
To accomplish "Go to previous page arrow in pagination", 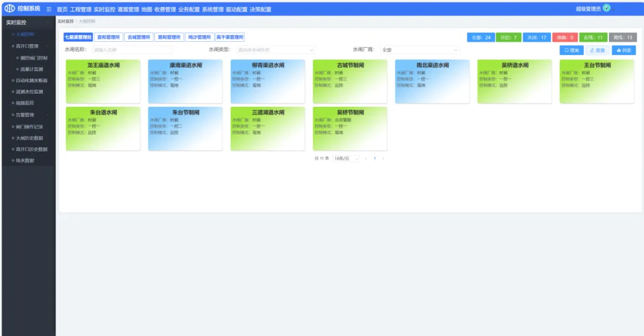I will click(x=366, y=159).
